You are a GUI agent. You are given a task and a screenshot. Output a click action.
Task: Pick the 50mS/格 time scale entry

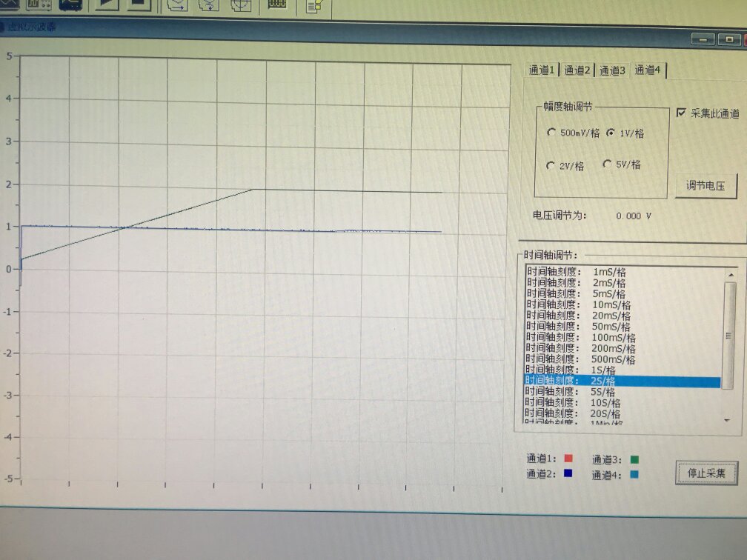coord(624,327)
